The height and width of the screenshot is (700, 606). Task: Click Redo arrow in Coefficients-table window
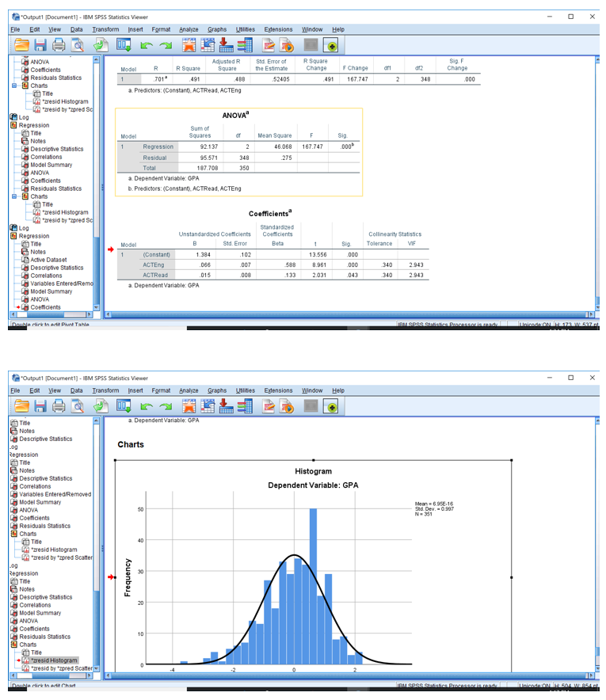click(x=166, y=45)
